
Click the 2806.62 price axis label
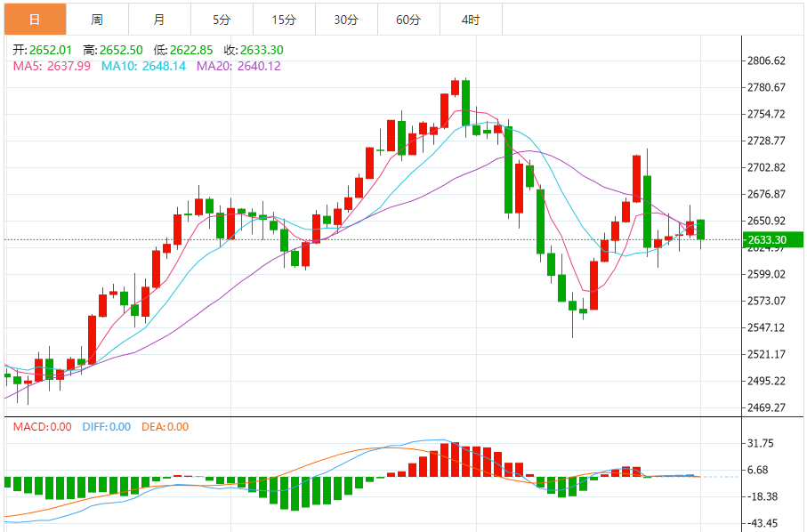(x=766, y=60)
